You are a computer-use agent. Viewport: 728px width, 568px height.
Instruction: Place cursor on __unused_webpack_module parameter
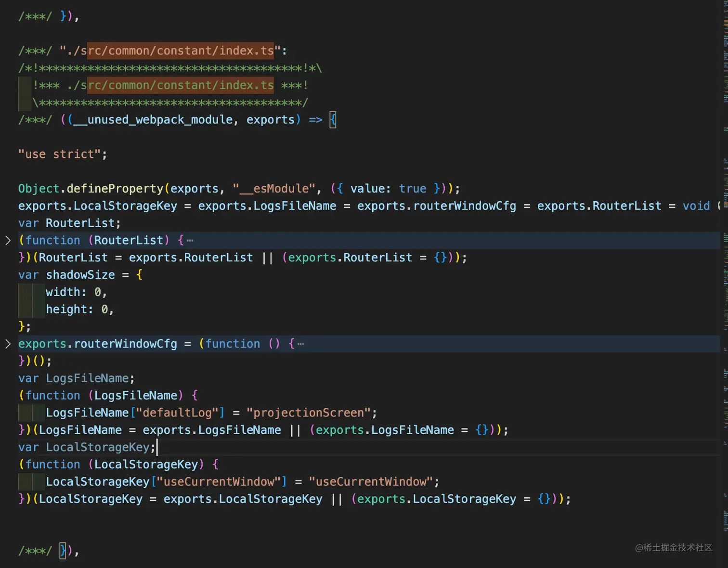(153, 120)
